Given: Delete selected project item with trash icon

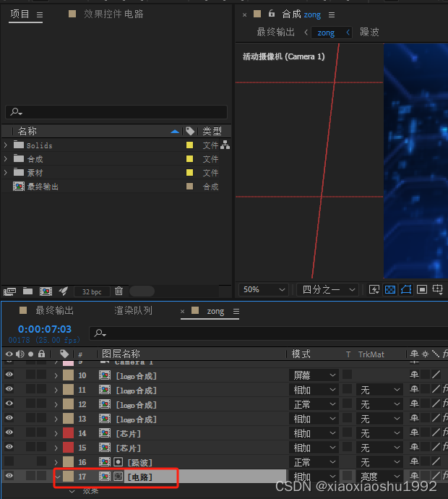Looking at the screenshot, I should coord(119,291).
